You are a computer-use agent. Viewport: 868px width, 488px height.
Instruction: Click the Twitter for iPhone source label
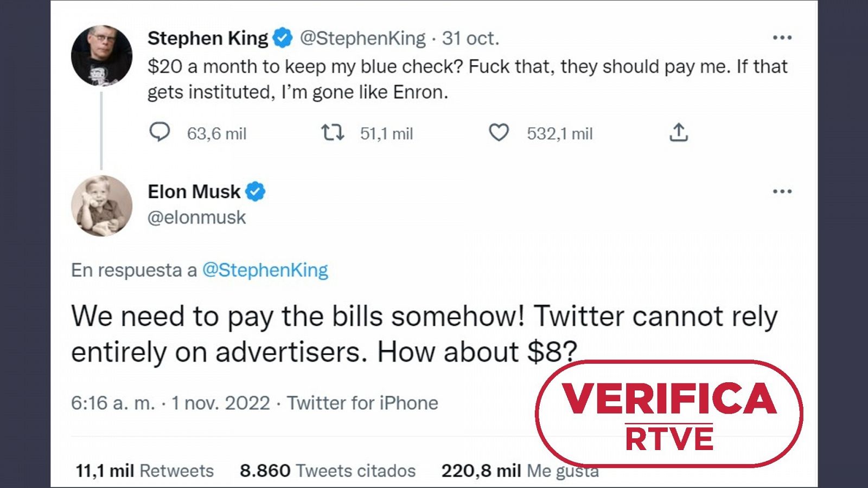click(x=362, y=403)
